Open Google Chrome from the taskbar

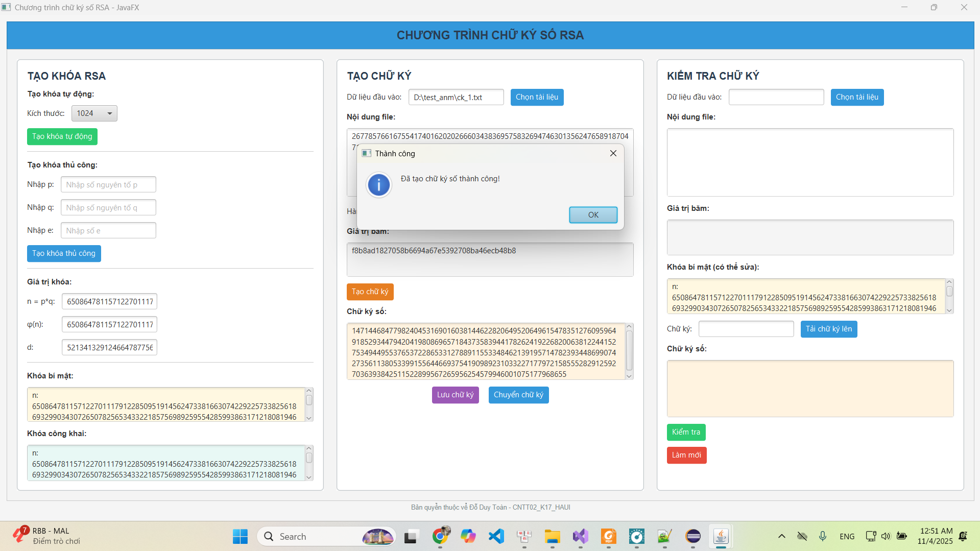pos(440,536)
